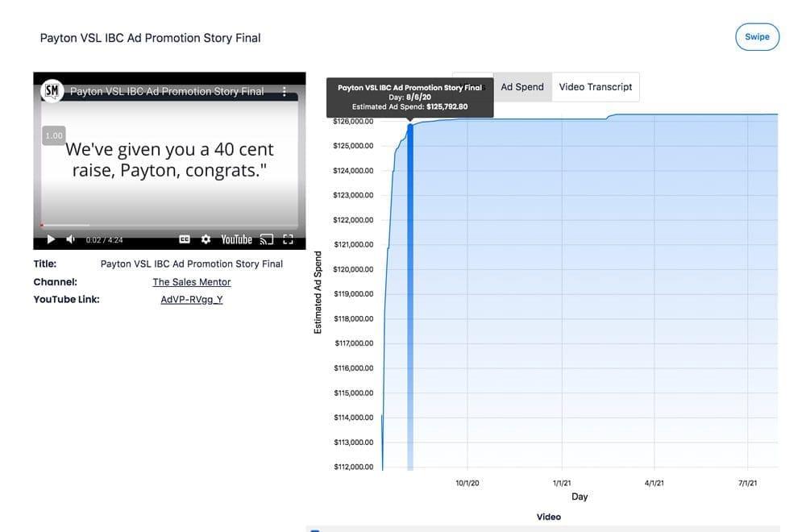Turn on closed captions (CC) in player
The width and height of the screenshot is (806, 532).
click(185, 239)
